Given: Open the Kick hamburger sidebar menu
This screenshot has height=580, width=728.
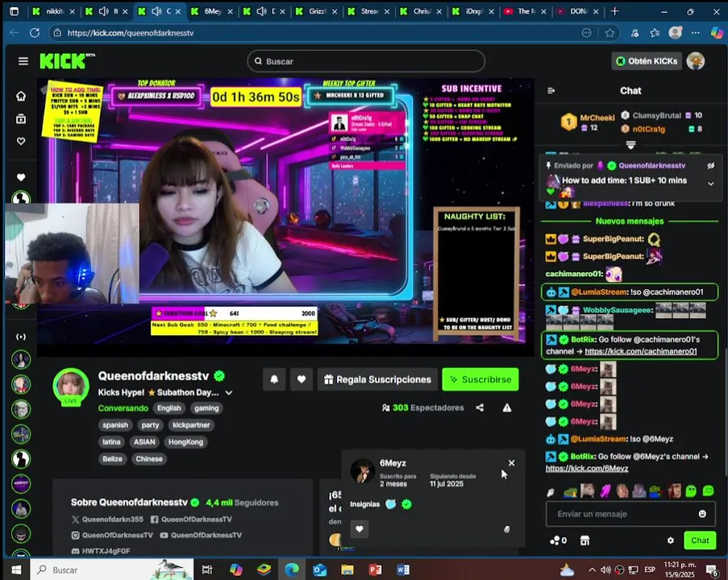Looking at the screenshot, I should pos(23,61).
